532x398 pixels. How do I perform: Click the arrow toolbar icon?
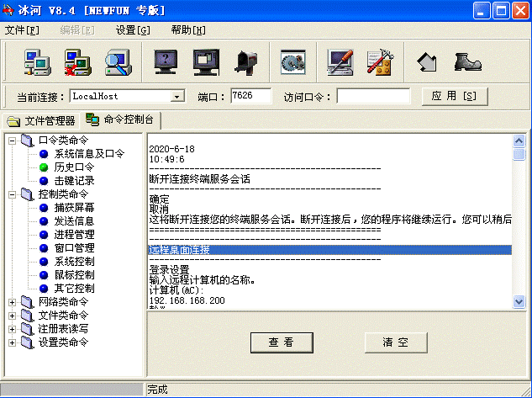pos(427,62)
